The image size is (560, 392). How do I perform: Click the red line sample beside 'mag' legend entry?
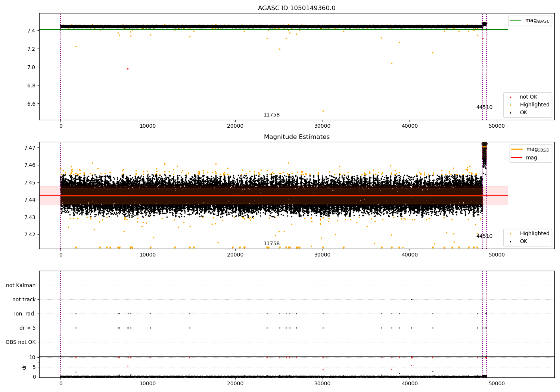pyautogui.click(x=517, y=158)
